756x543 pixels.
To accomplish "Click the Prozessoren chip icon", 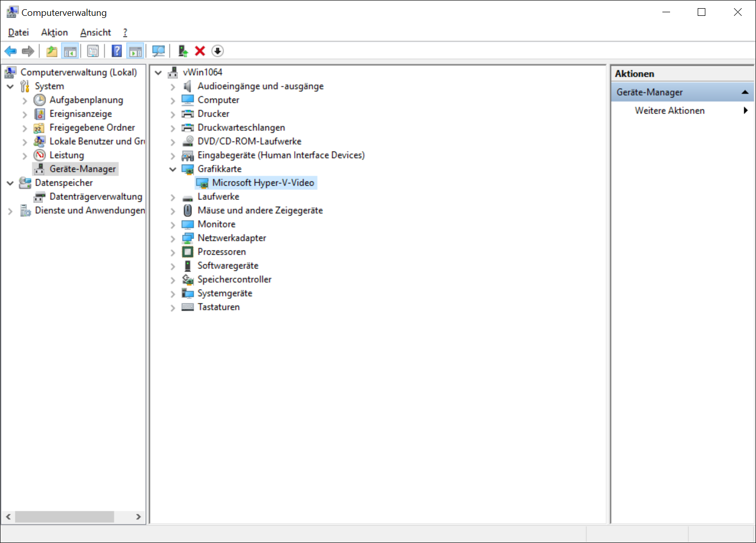I will coord(188,252).
